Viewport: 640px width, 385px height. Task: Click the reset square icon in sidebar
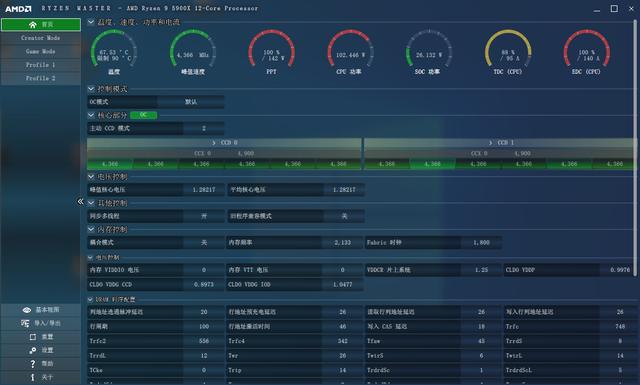coord(33,337)
